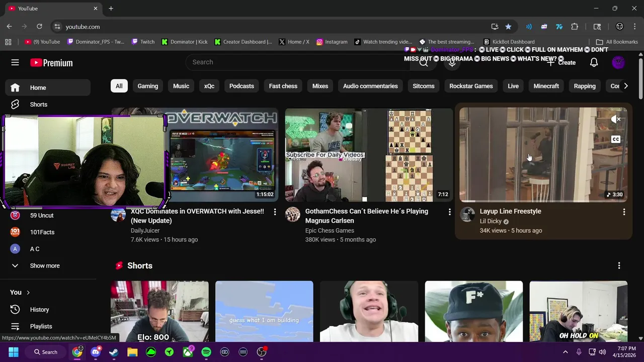Open the purple account avatar menu

tap(618, 62)
